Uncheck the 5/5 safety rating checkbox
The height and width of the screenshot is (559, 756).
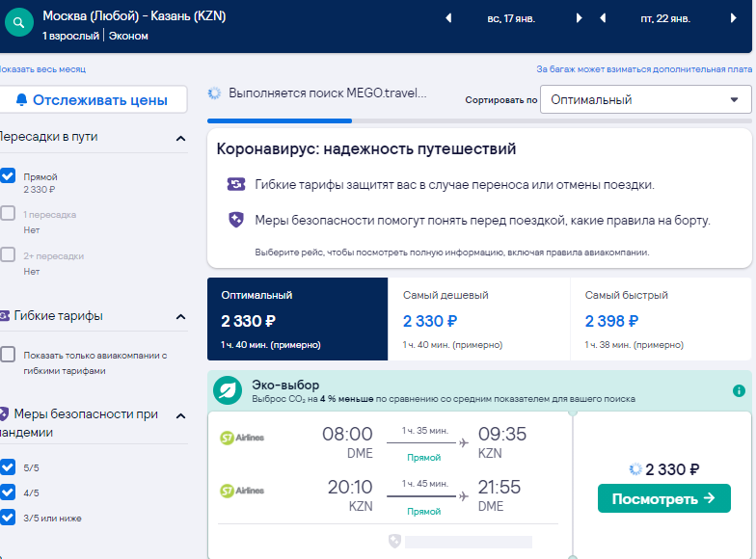[8, 466]
